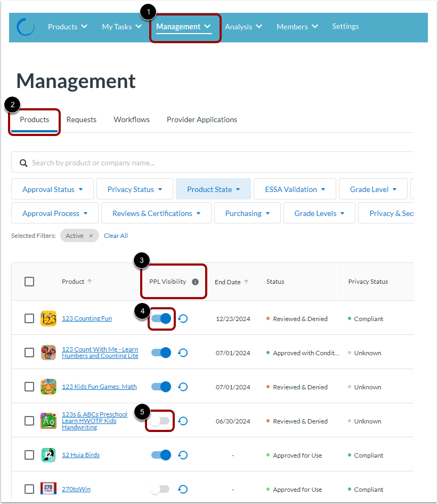
Task: Select the 123s & ABCs Preschool checkbox
Action: [29, 421]
